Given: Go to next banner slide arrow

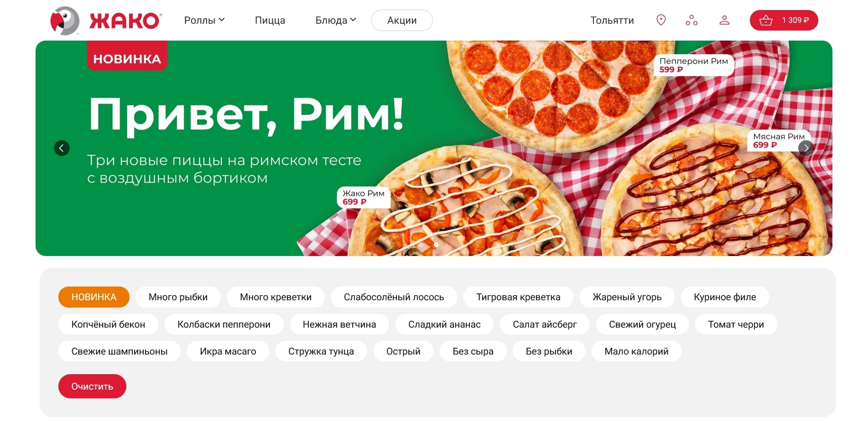Looking at the screenshot, I should [x=806, y=147].
